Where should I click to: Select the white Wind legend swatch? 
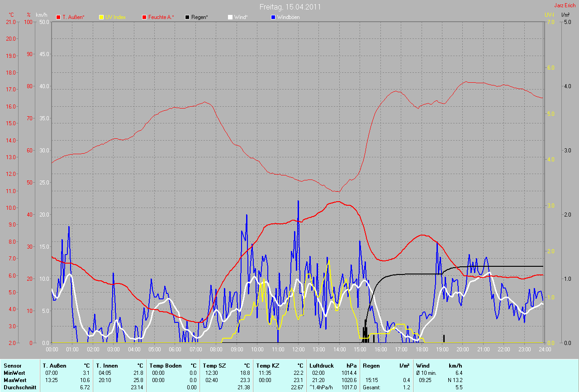[x=230, y=17]
